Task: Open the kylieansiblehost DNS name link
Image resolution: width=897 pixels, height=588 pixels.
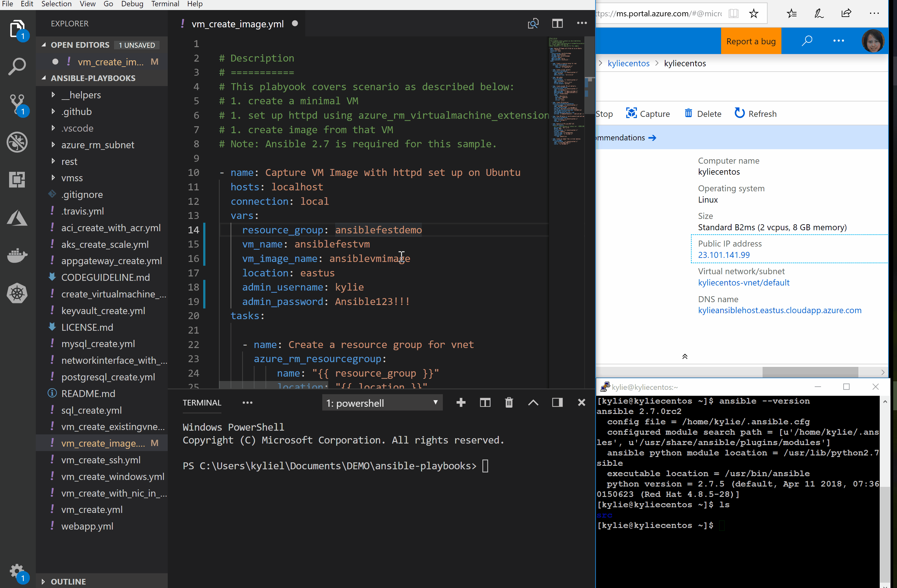Action: [x=780, y=310]
